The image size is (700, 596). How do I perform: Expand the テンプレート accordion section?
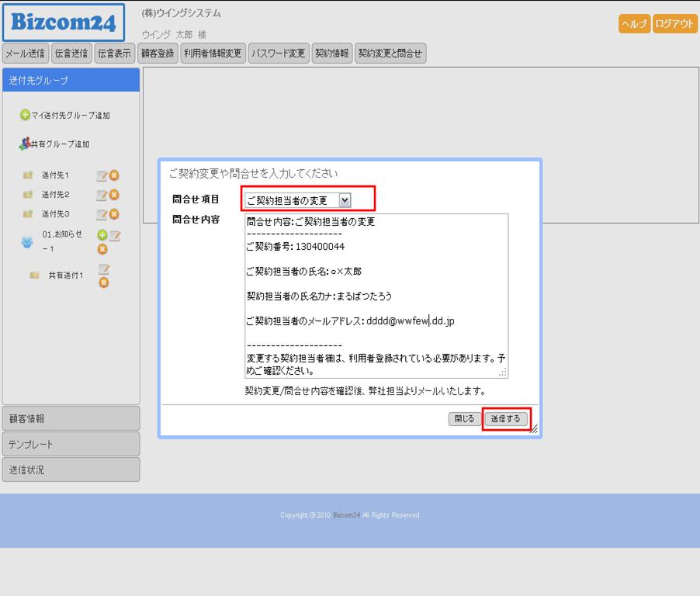71,444
